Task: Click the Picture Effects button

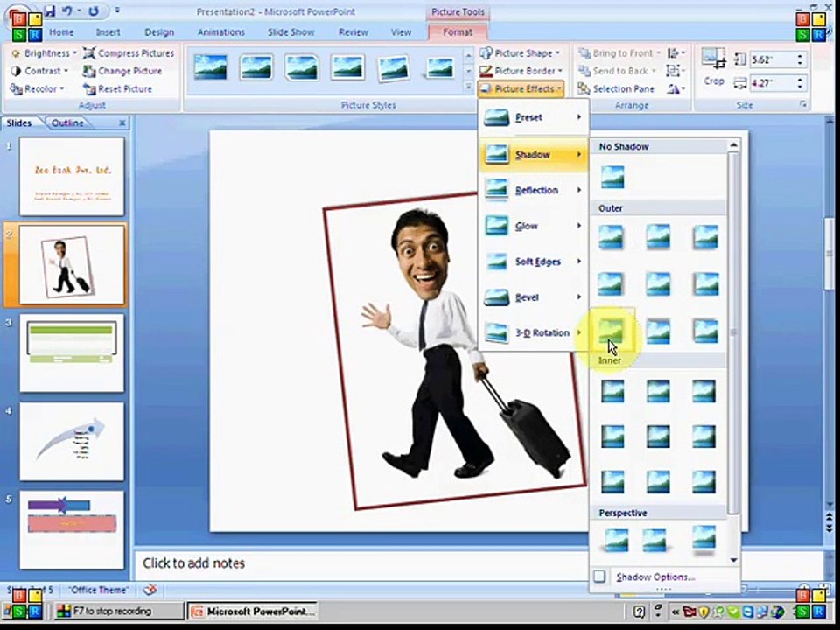Action: (x=521, y=89)
